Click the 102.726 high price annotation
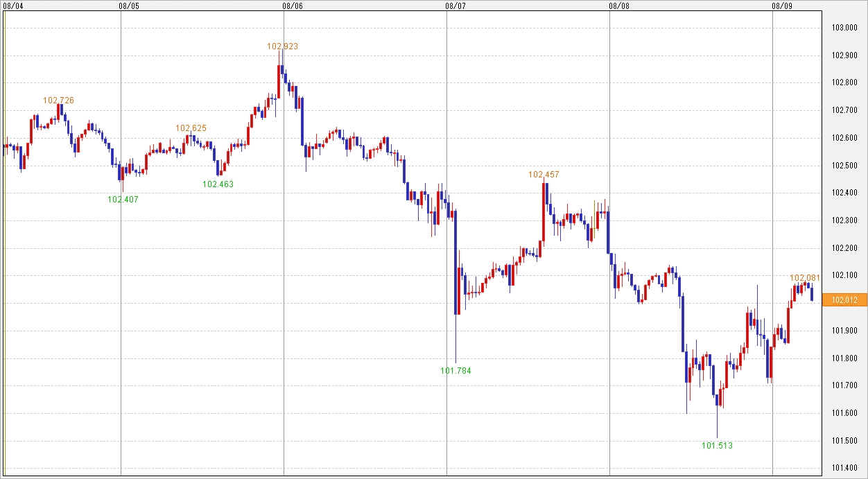This screenshot has width=868, height=479. 58,101
